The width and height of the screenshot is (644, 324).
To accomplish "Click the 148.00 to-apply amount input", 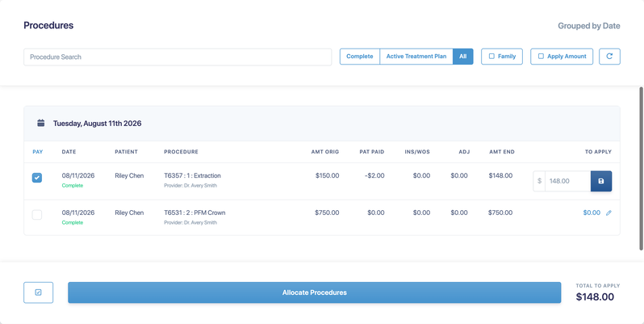I will (567, 181).
